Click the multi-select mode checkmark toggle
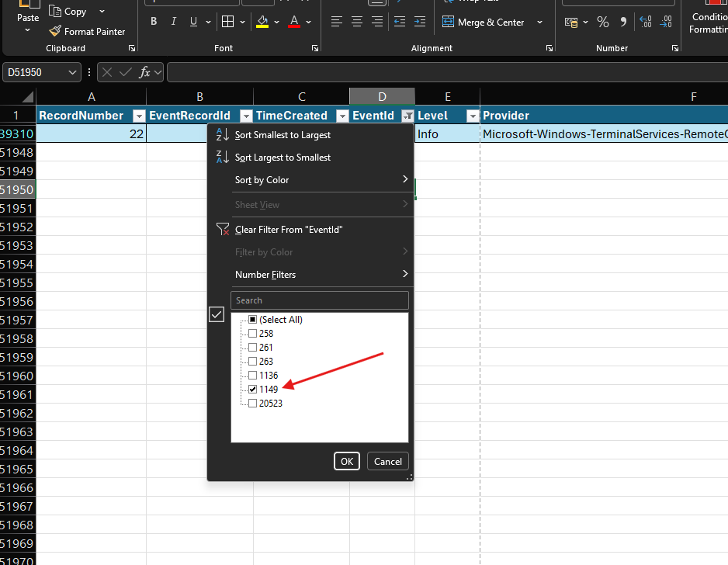 pyautogui.click(x=217, y=314)
